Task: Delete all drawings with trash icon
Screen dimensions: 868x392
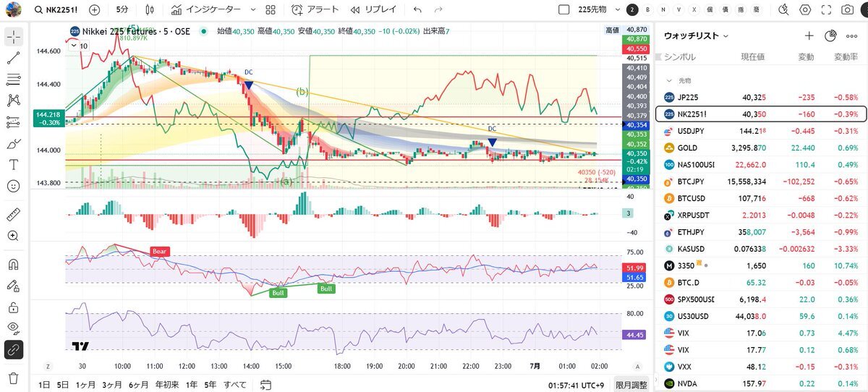Action: click(x=14, y=378)
